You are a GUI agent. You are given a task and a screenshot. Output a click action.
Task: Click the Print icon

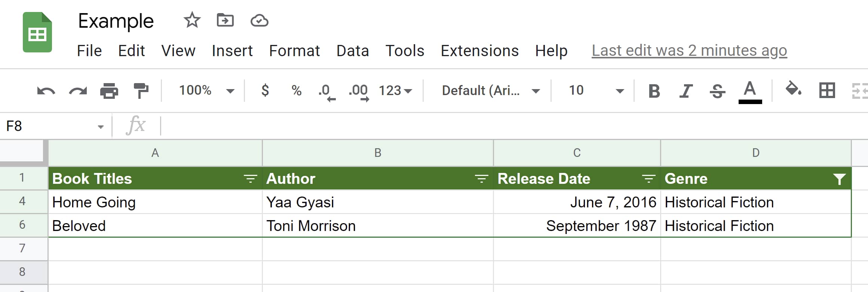(109, 91)
